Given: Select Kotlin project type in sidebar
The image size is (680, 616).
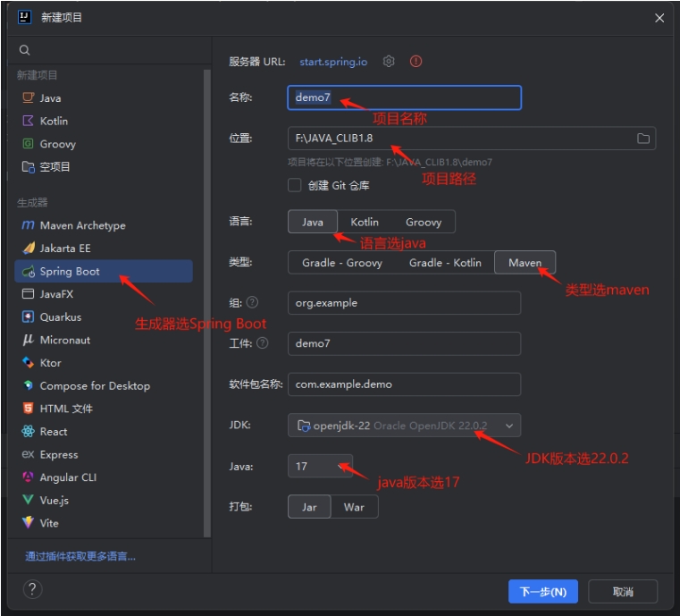Looking at the screenshot, I should pyautogui.click(x=104, y=121).
